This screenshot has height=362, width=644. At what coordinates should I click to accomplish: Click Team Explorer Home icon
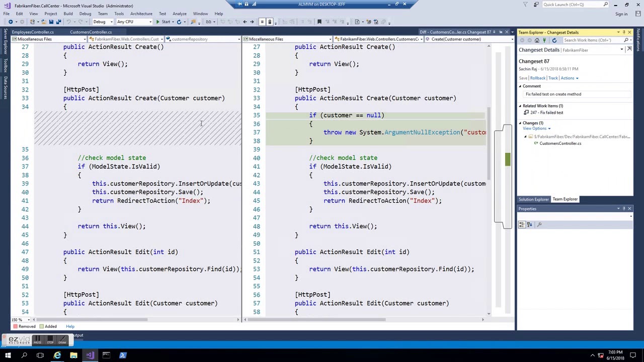(537, 40)
